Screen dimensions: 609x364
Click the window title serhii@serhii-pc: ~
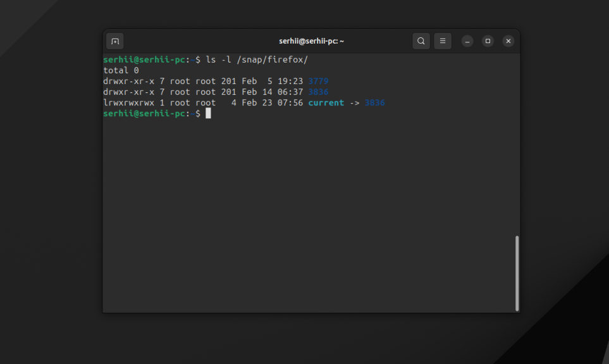coord(312,41)
